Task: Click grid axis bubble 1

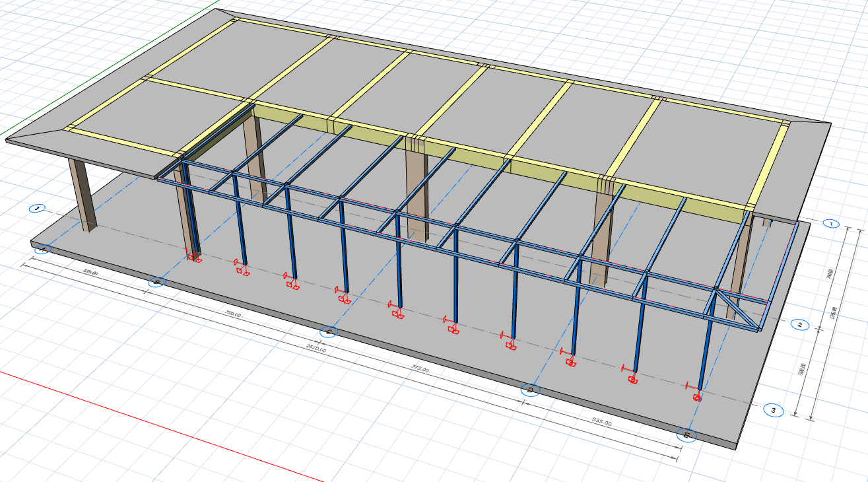Action: 830,224
